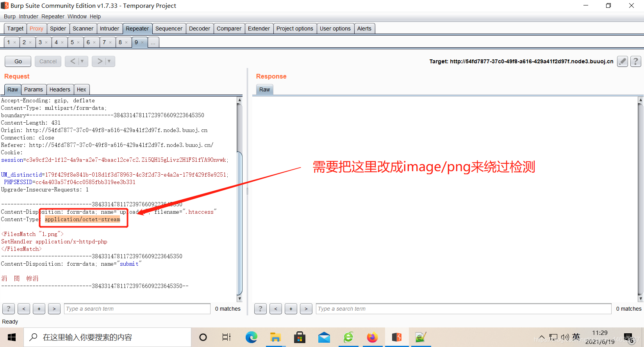The height and width of the screenshot is (347, 644).
Task: Edit the target with the pencil icon
Action: pyautogui.click(x=623, y=61)
